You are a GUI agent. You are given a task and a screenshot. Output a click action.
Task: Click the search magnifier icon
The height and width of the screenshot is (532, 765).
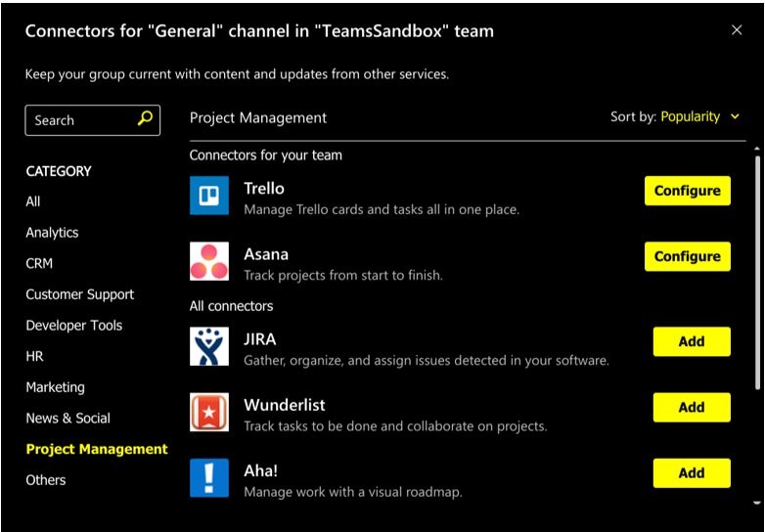(145, 118)
